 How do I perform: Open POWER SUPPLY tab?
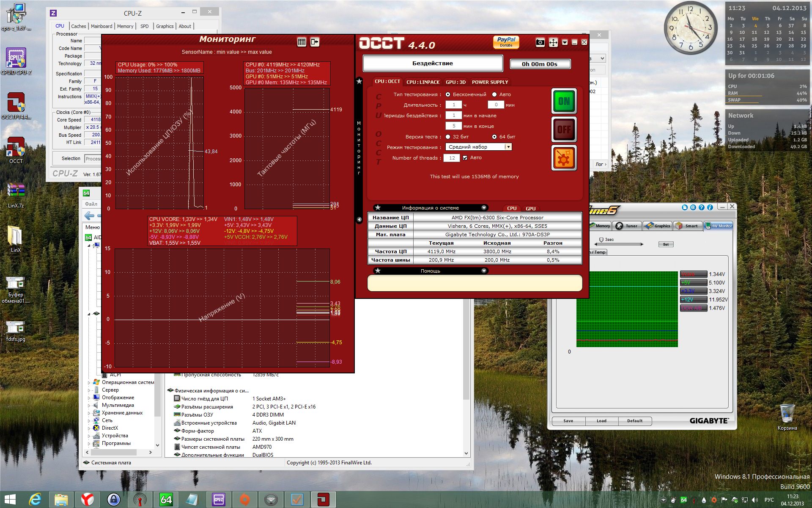[x=490, y=82]
